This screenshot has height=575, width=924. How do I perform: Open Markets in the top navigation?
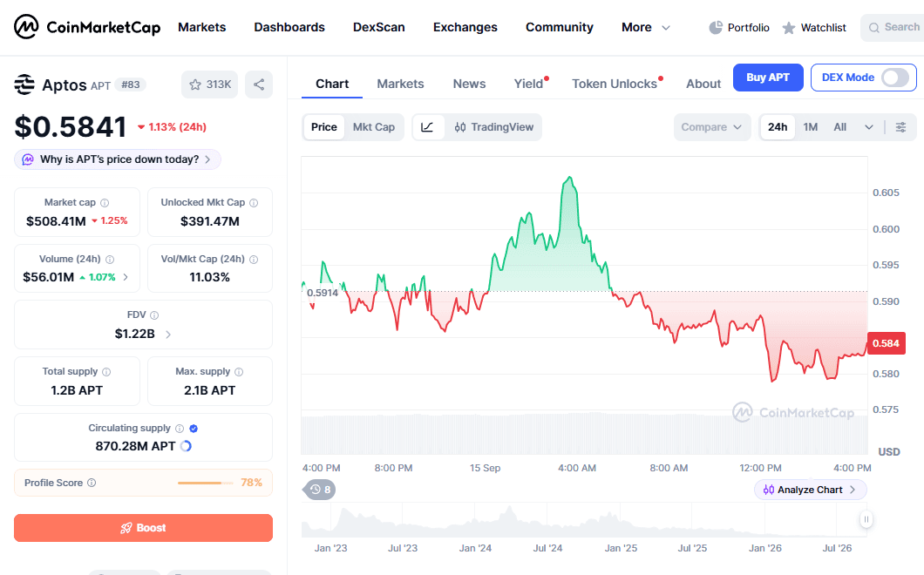pos(201,28)
